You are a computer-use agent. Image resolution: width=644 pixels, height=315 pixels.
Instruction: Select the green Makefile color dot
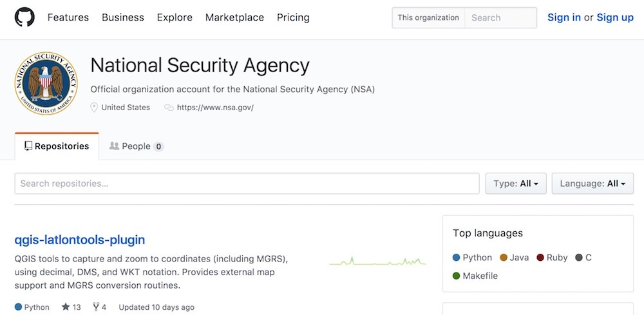[457, 276]
